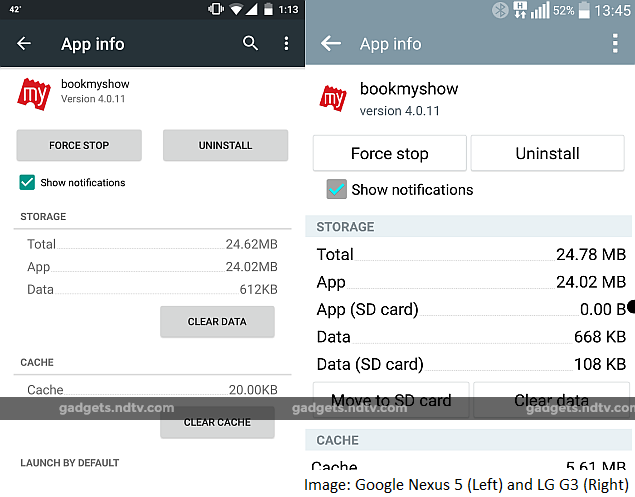Uncheck Show notifications on Nexus 5 screen
The width and height of the screenshot is (635, 497).
[x=27, y=182]
